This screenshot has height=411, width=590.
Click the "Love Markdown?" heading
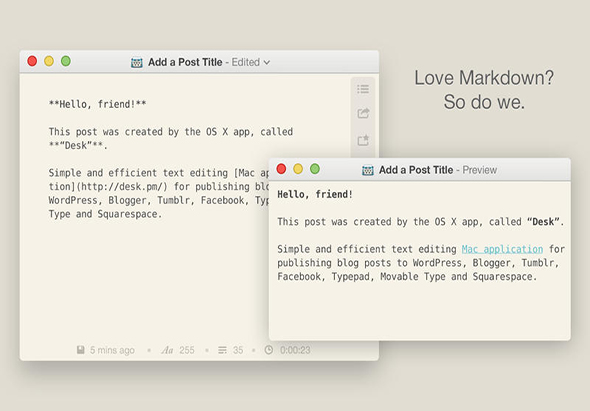point(484,78)
